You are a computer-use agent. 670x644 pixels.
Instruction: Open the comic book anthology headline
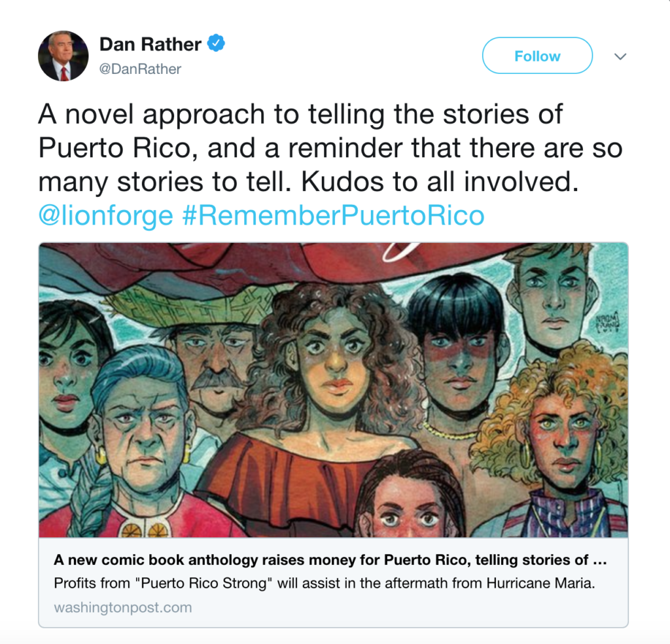click(330, 560)
